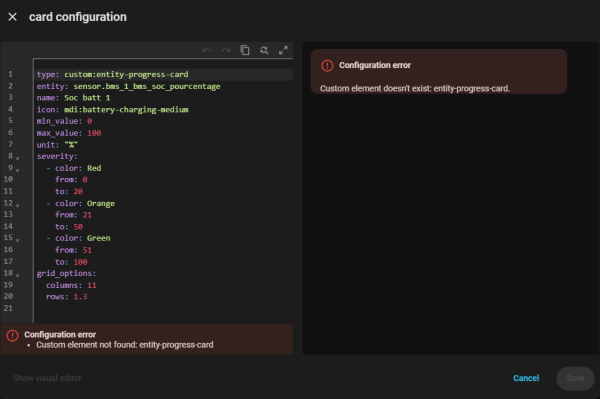This screenshot has height=399, width=600.
Task: Open find and replace in the editor
Action: (x=264, y=50)
